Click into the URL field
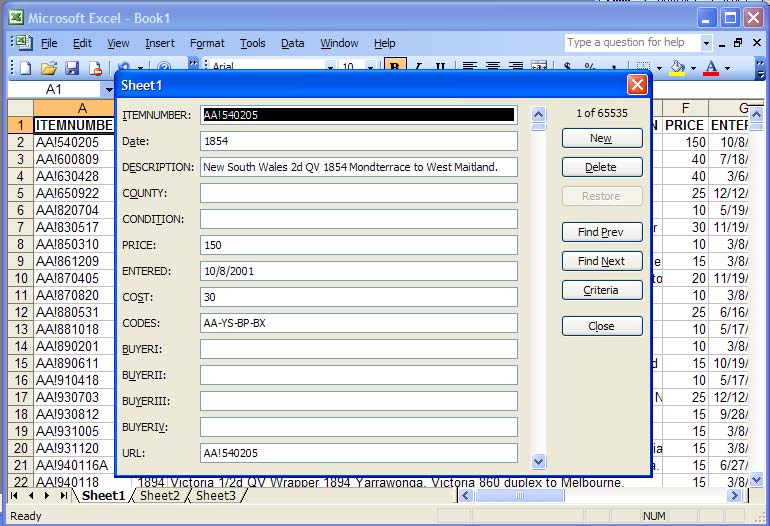Viewport: 770px width, 526px height. tap(358, 453)
